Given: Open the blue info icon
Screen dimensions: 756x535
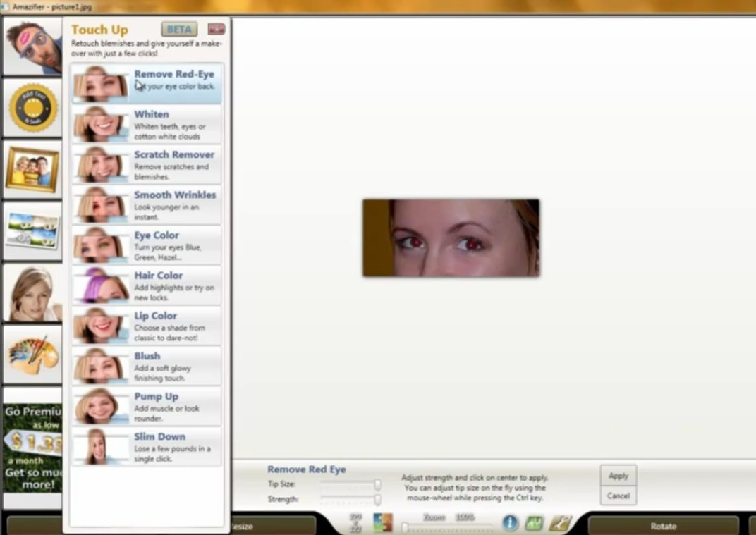Looking at the screenshot, I should (510, 523).
